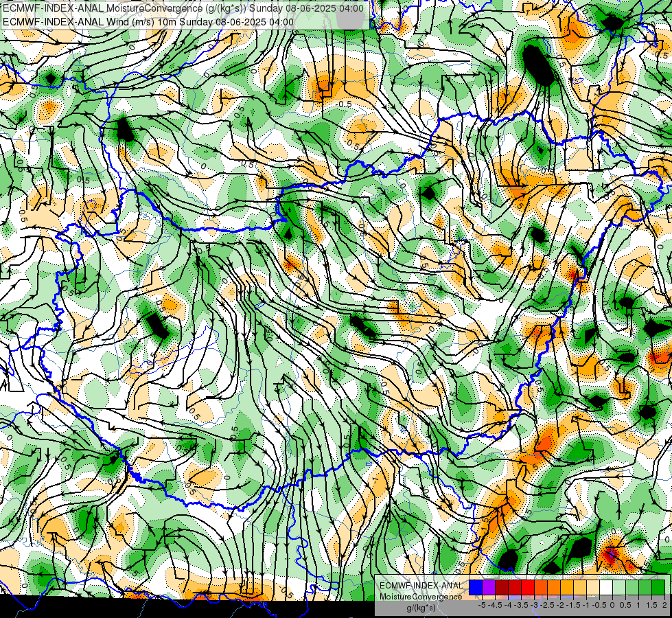Screen dimensions: 672x618
Task: Click the '-4' legend tick label
Action: [508, 605]
